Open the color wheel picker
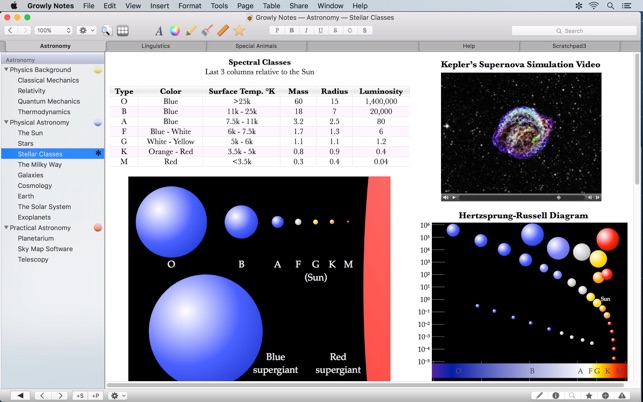The image size is (643, 402). [175, 30]
